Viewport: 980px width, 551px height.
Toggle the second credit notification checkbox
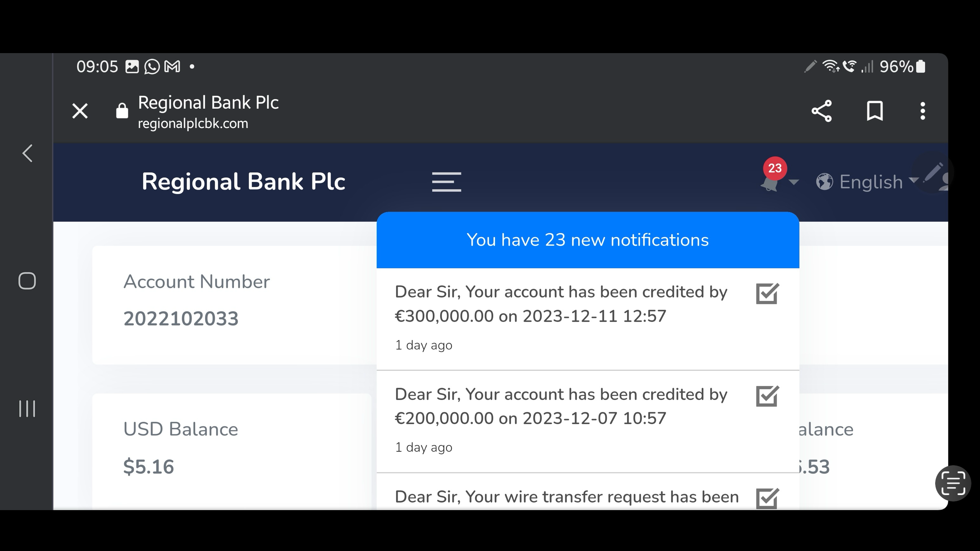(766, 395)
